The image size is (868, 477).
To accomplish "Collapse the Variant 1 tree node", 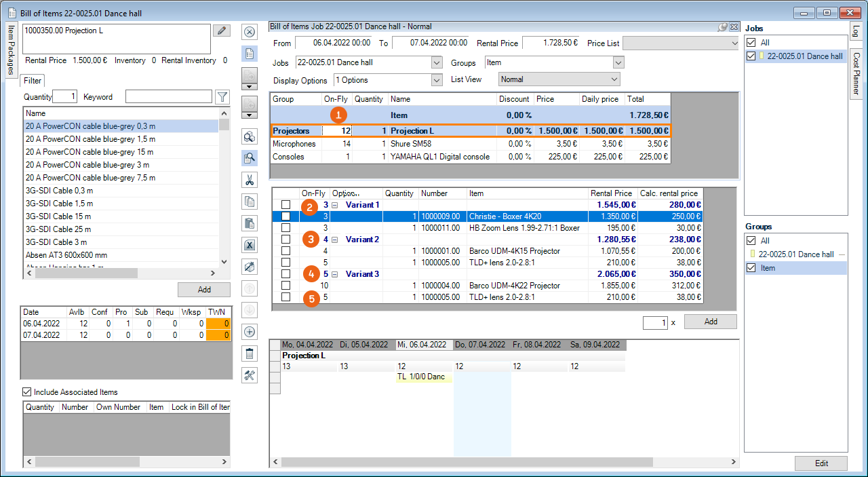I will [334, 205].
